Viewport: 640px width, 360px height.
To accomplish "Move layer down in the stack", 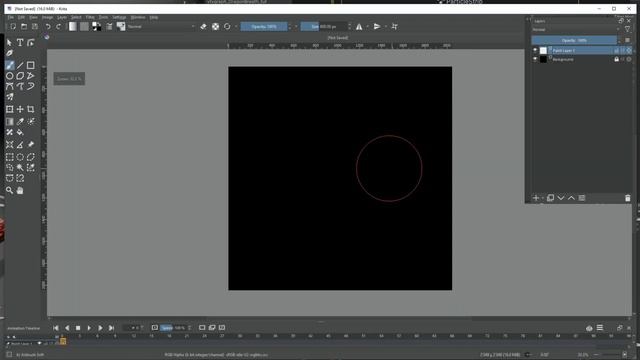I will click(561, 198).
